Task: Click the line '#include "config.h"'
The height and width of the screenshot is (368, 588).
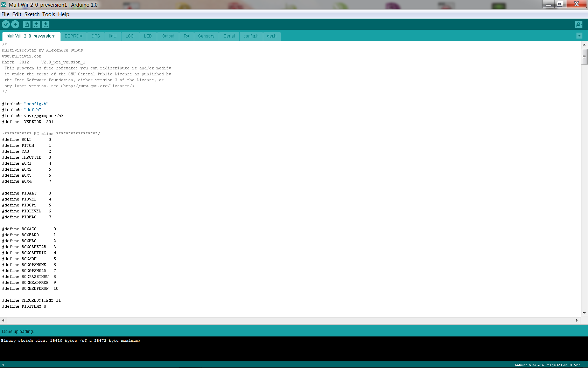Action: 25,104
